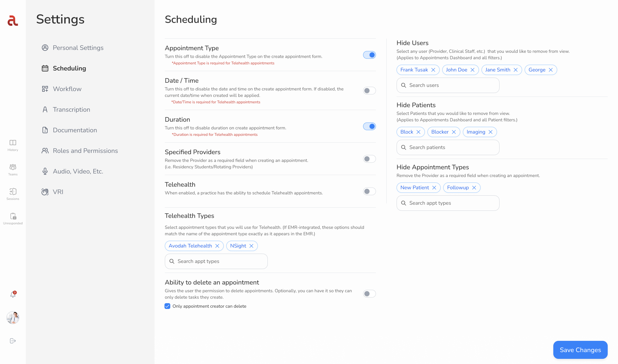Click the Save Changes button
618x364 pixels.
click(580, 350)
